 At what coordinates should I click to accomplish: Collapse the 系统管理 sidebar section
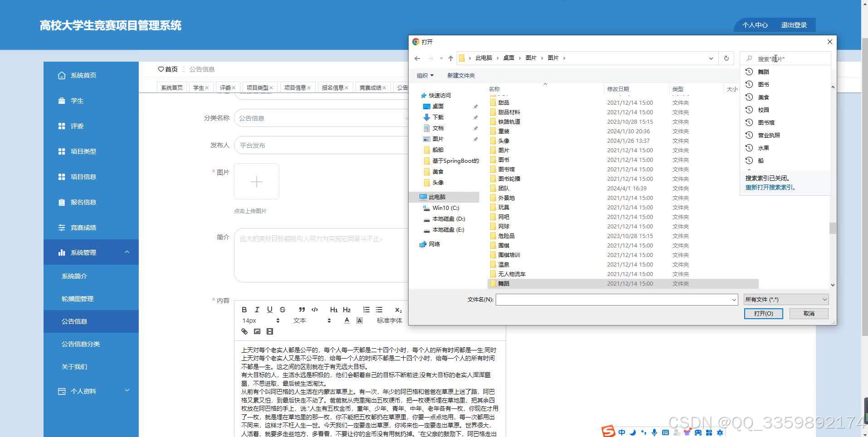tap(127, 252)
